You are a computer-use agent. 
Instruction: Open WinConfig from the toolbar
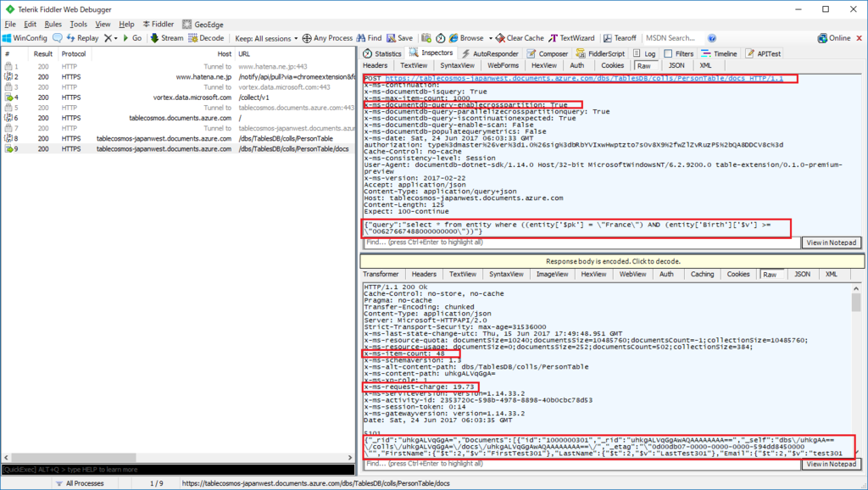25,38
